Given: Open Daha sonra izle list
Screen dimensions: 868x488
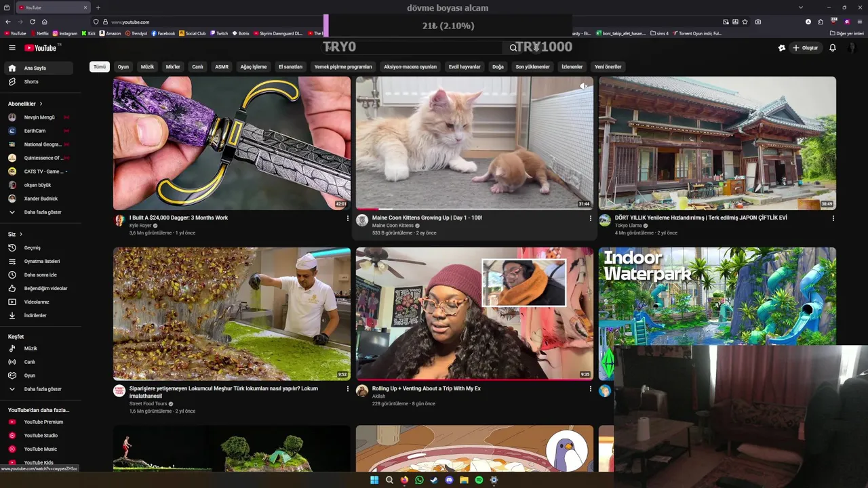Looking at the screenshot, I should tap(38, 274).
